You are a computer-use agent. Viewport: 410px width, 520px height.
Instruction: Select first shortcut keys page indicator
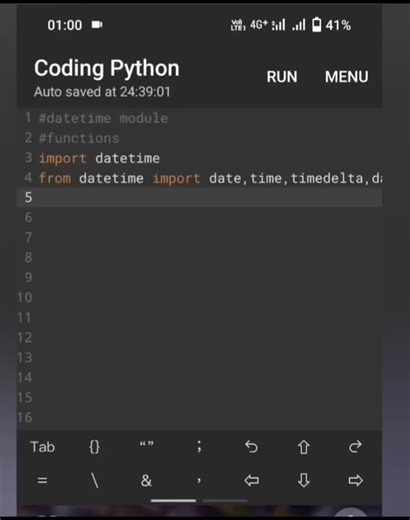click(173, 500)
